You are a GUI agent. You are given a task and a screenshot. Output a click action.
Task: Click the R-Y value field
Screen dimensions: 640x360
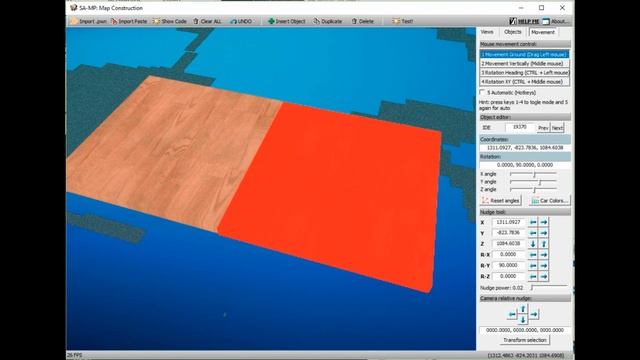click(508, 265)
